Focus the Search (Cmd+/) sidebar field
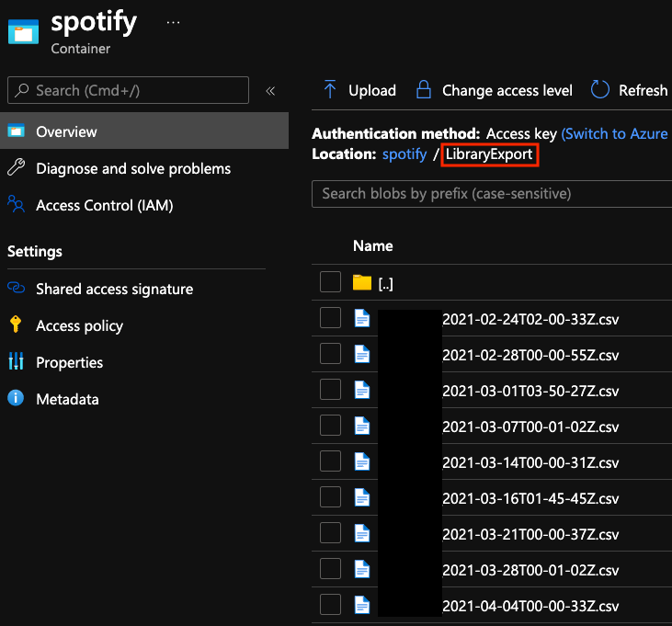This screenshot has width=672, height=626. [128, 90]
